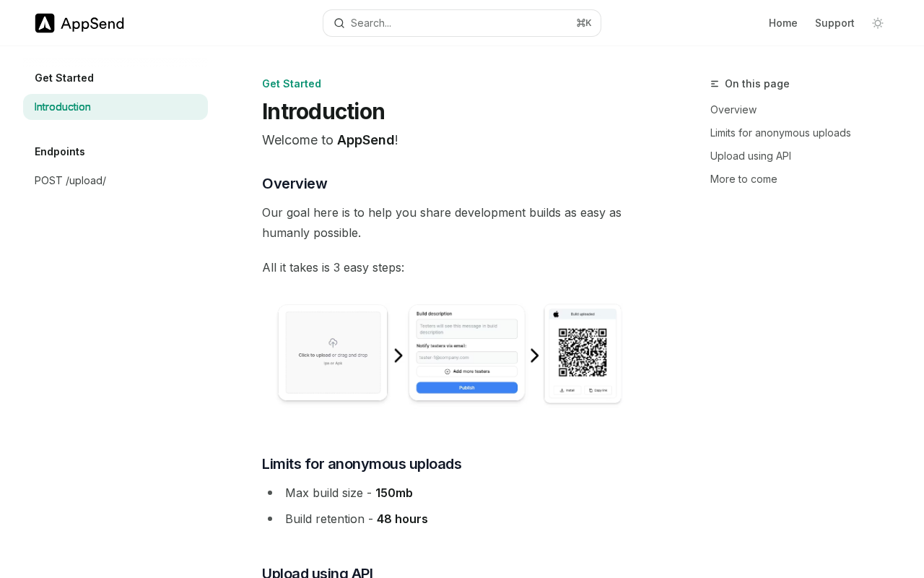The height and width of the screenshot is (578, 924).
Task: Open the POST /upload/ endpoint page
Action: [x=71, y=181]
